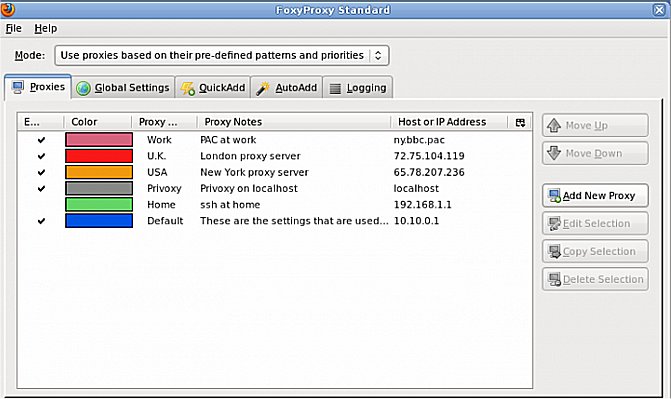Viewport: 671px width, 399px height.
Task: Select 'Privoxy on localhost' notes cell
Action: [x=249, y=188]
